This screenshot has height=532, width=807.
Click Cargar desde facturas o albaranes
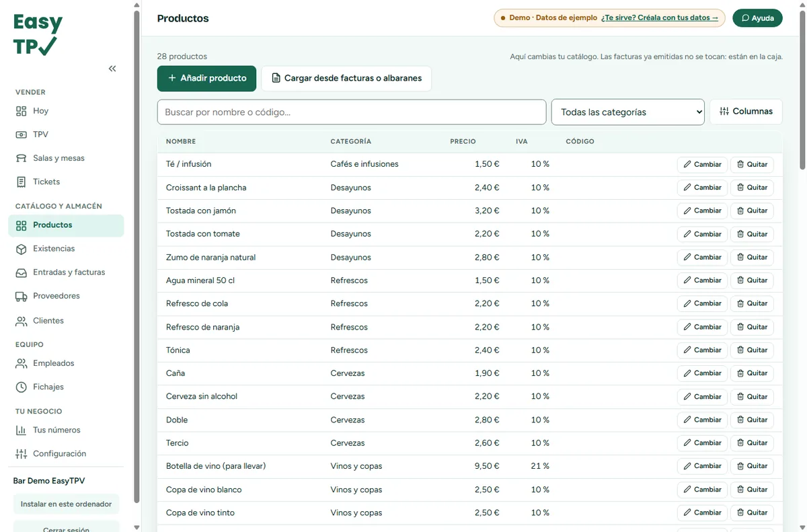pos(346,78)
